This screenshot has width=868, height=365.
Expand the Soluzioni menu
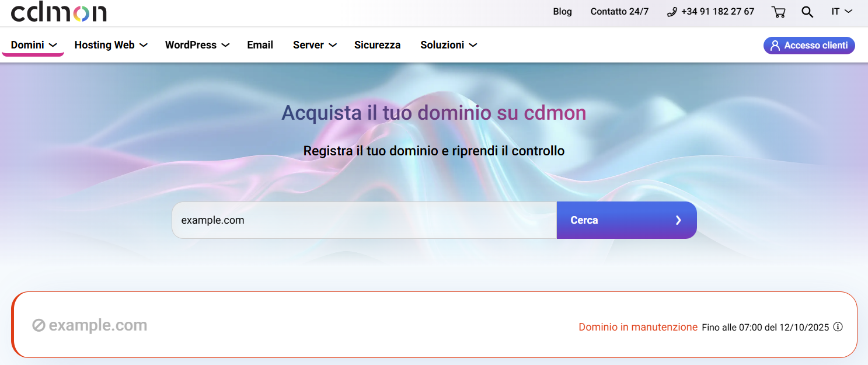[448, 45]
